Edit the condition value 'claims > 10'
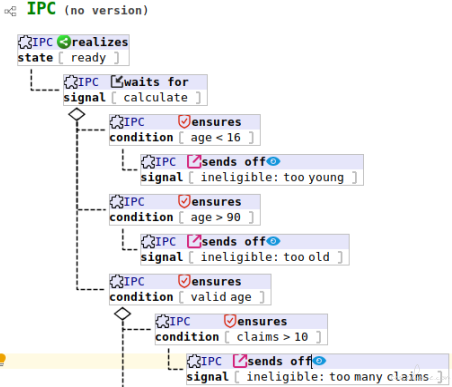 click(272, 337)
